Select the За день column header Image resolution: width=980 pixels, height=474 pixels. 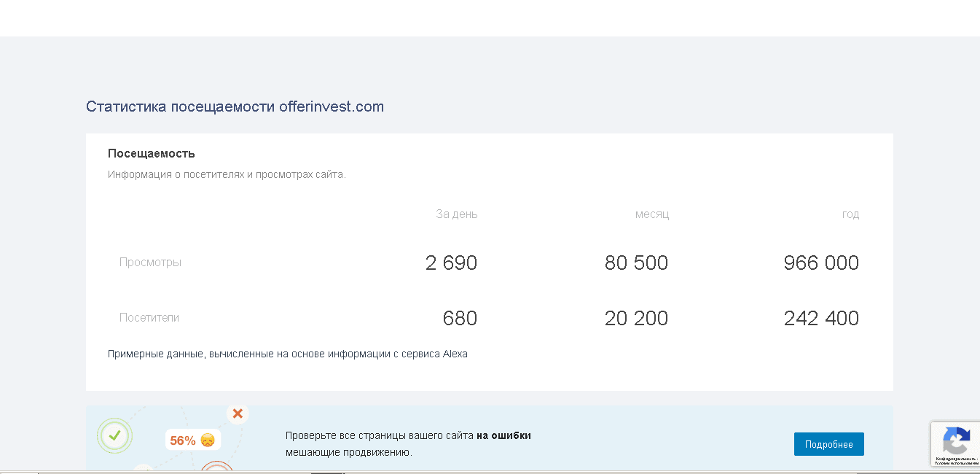(456, 214)
